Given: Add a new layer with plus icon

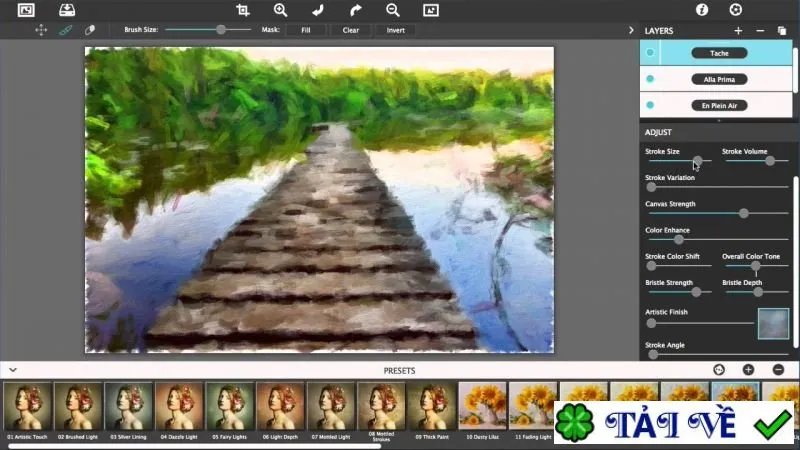Looking at the screenshot, I should click(x=738, y=31).
